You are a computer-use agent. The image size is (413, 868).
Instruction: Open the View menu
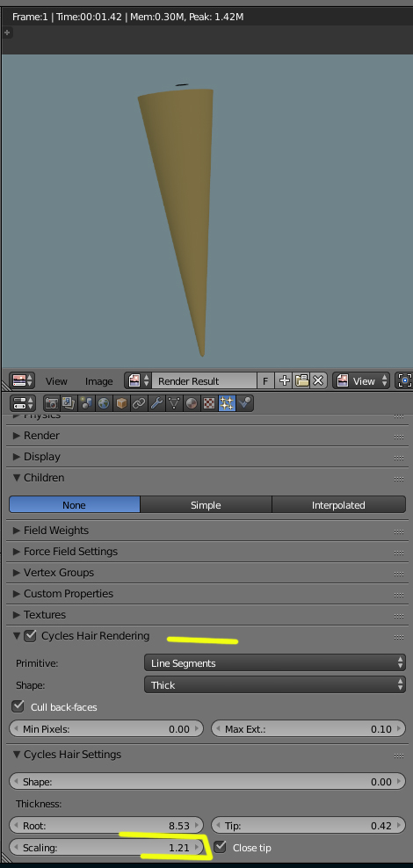[56, 381]
